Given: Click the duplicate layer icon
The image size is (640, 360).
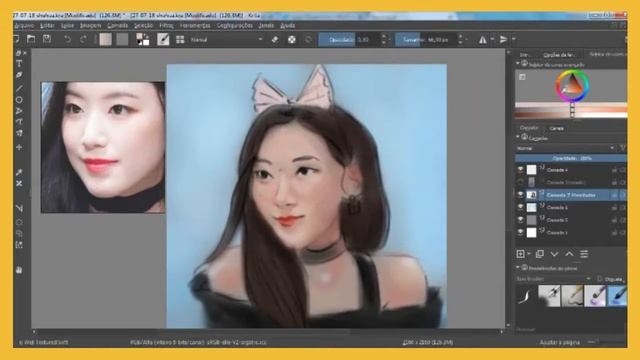Looking at the screenshot, I should tap(539, 254).
